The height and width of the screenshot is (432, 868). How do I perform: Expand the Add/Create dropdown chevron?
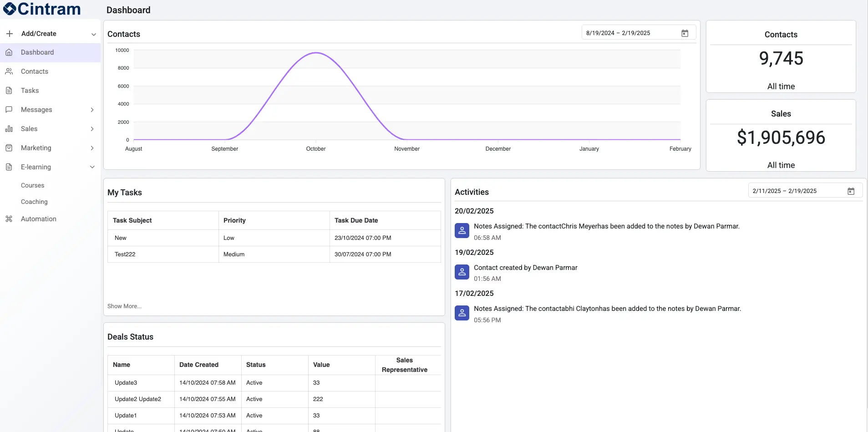pos(93,34)
